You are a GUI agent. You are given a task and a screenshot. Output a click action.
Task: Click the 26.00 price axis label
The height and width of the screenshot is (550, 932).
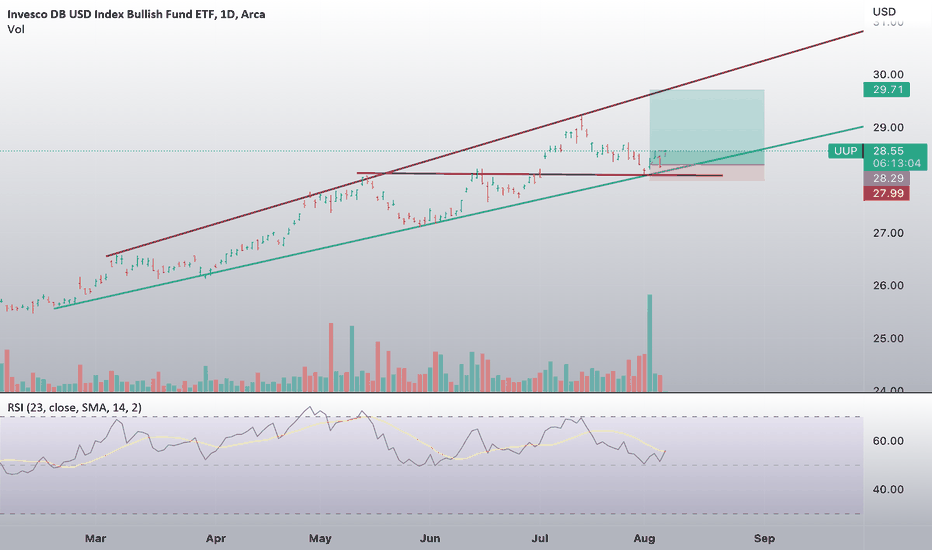(x=888, y=285)
